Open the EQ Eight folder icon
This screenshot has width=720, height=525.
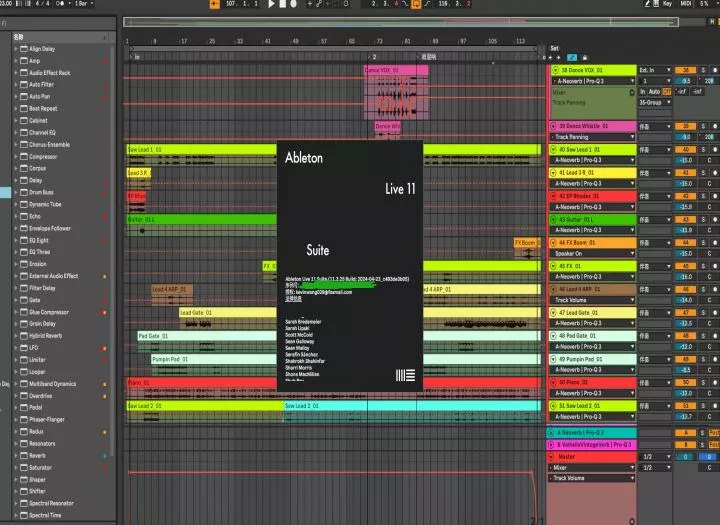tap(24, 240)
